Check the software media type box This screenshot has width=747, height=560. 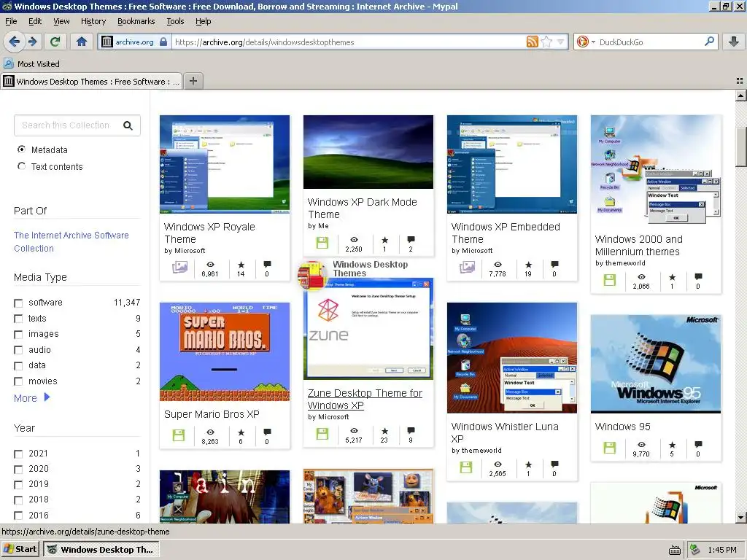[x=18, y=303]
